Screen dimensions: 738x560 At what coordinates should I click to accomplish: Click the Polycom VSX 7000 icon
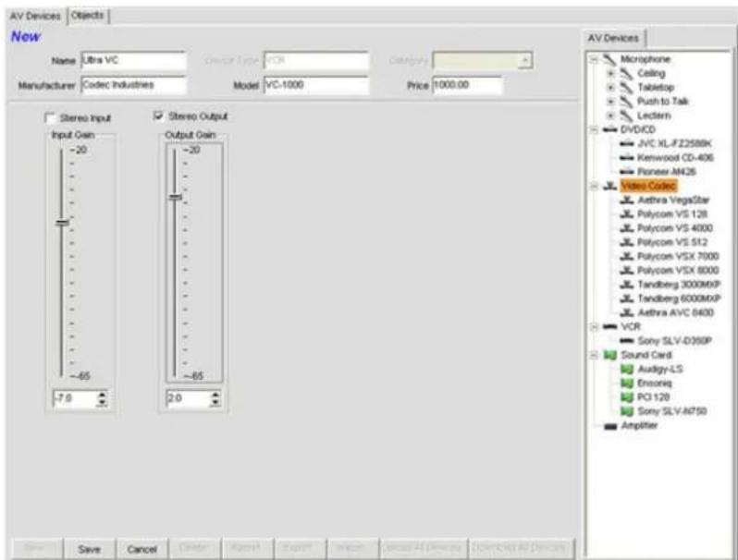point(627,257)
